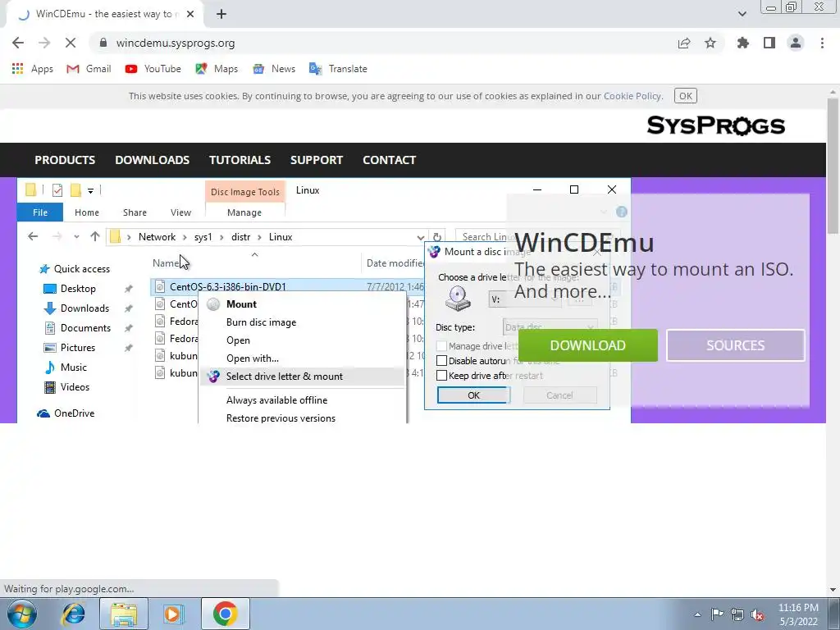Go back to the previous page in Chrome
840x630 pixels.
pyautogui.click(x=18, y=43)
